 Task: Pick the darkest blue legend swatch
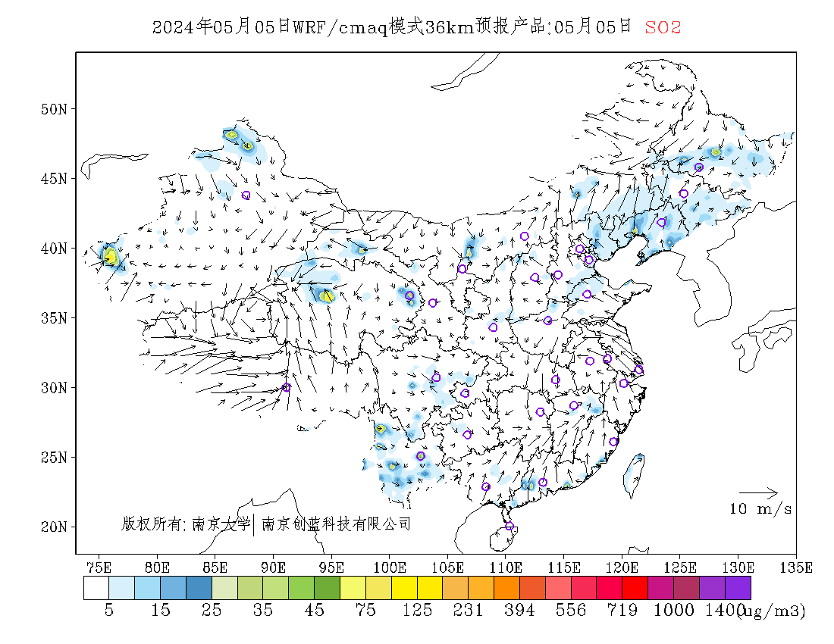click(x=199, y=588)
